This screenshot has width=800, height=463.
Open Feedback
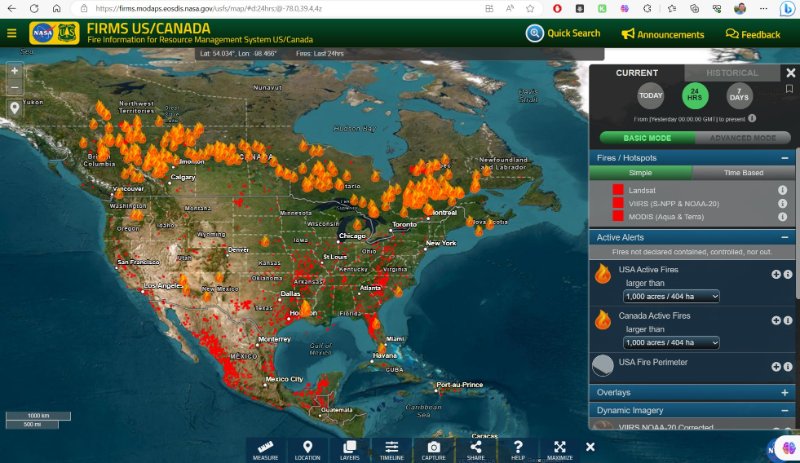[753, 34]
